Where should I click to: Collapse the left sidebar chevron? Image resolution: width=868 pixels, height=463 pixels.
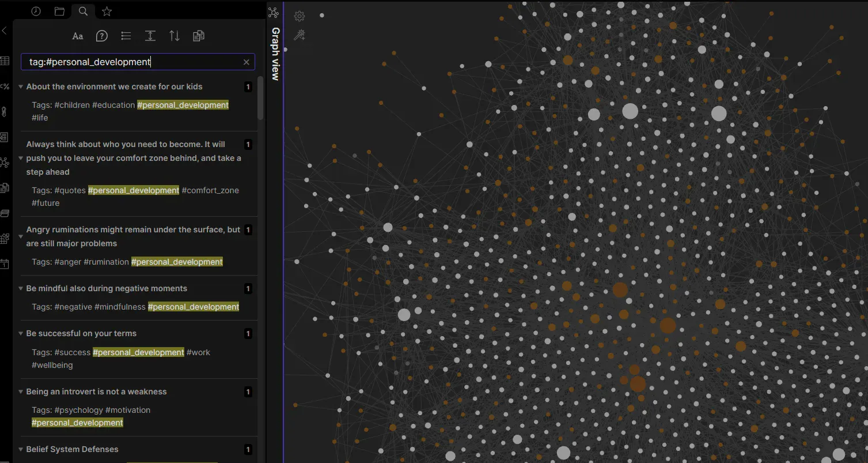tap(4, 31)
